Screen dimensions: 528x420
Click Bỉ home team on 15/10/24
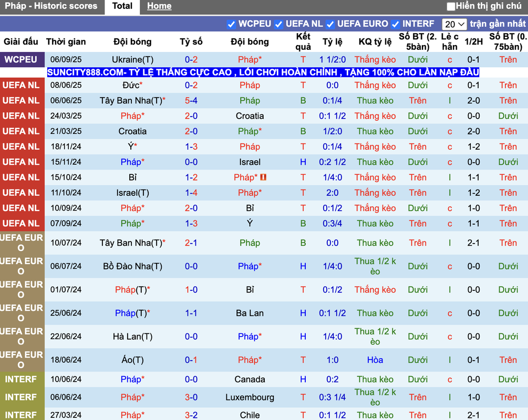pyautogui.click(x=132, y=177)
